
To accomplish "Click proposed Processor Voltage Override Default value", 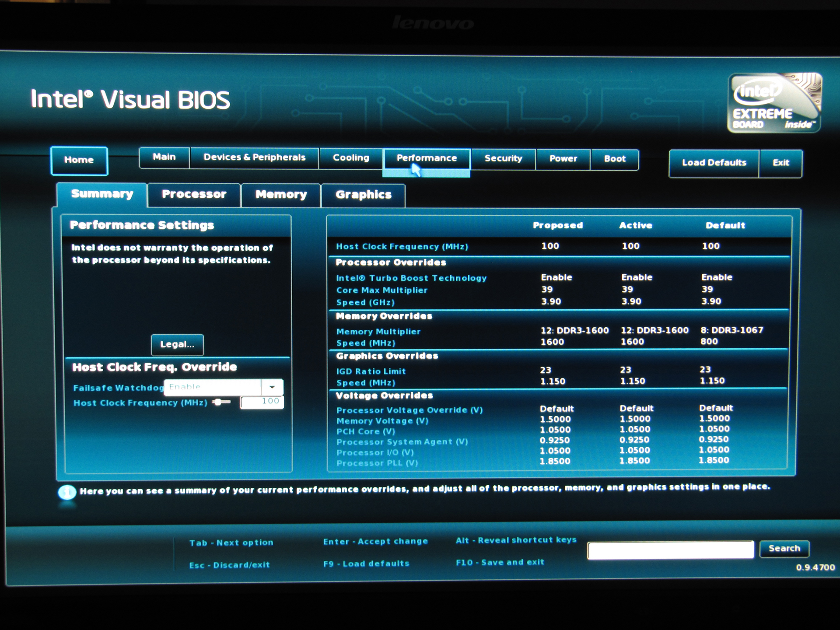I will point(556,409).
